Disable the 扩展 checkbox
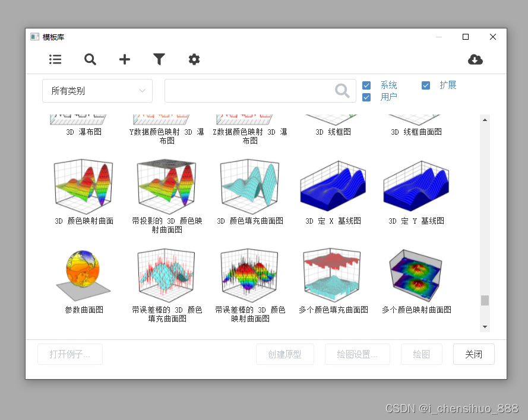 (x=426, y=85)
